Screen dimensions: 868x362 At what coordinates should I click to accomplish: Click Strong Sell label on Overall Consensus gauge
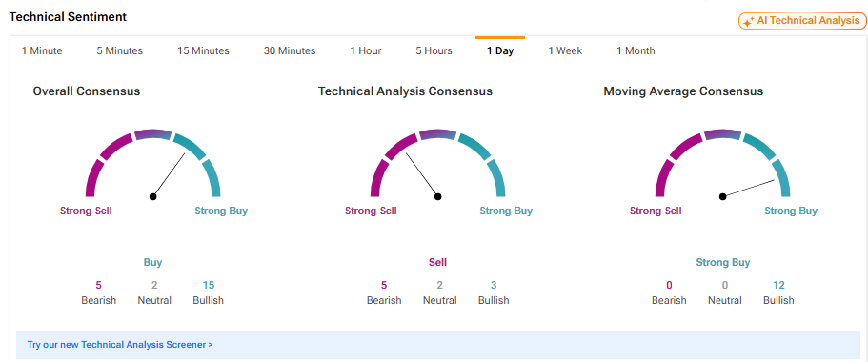click(86, 211)
